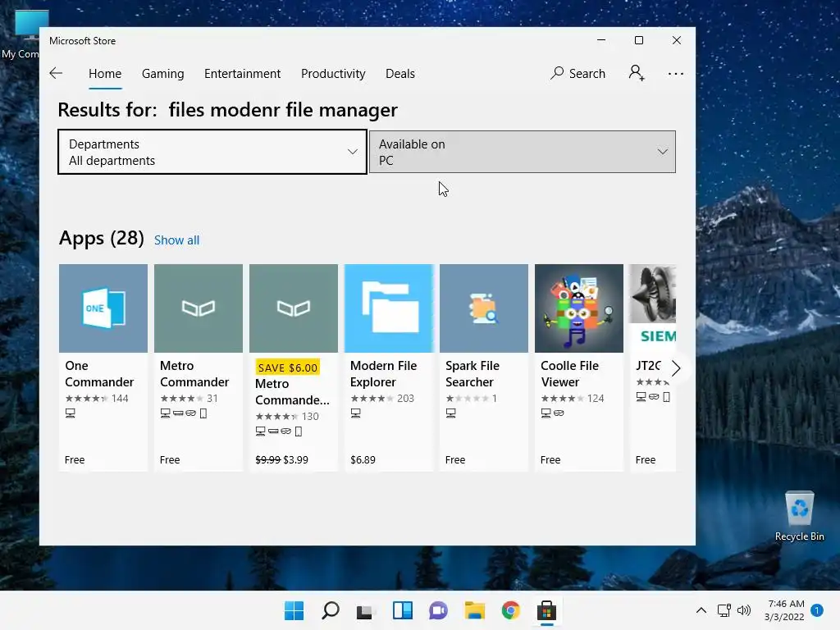Launch the Chat app from taskbar
Viewport: 840px width, 630px height.
pos(438,610)
